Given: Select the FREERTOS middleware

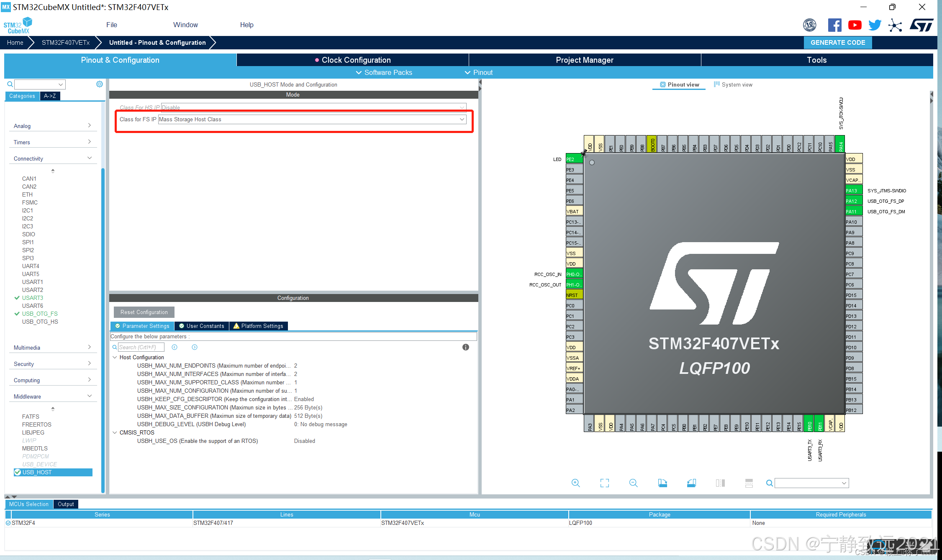Looking at the screenshot, I should (x=37, y=424).
